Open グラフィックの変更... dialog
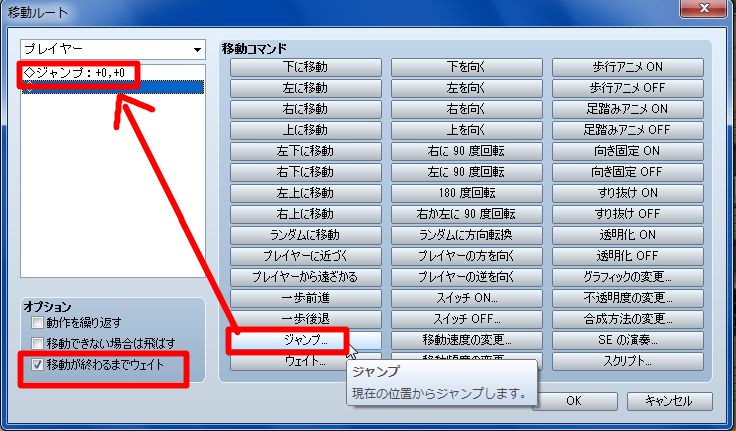Image resolution: width=736 pixels, height=431 pixels. click(x=628, y=277)
